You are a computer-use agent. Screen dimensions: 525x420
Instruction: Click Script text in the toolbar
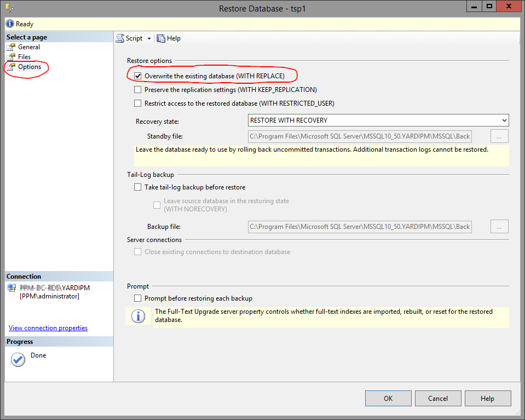pyautogui.click(x=134, y=38)
